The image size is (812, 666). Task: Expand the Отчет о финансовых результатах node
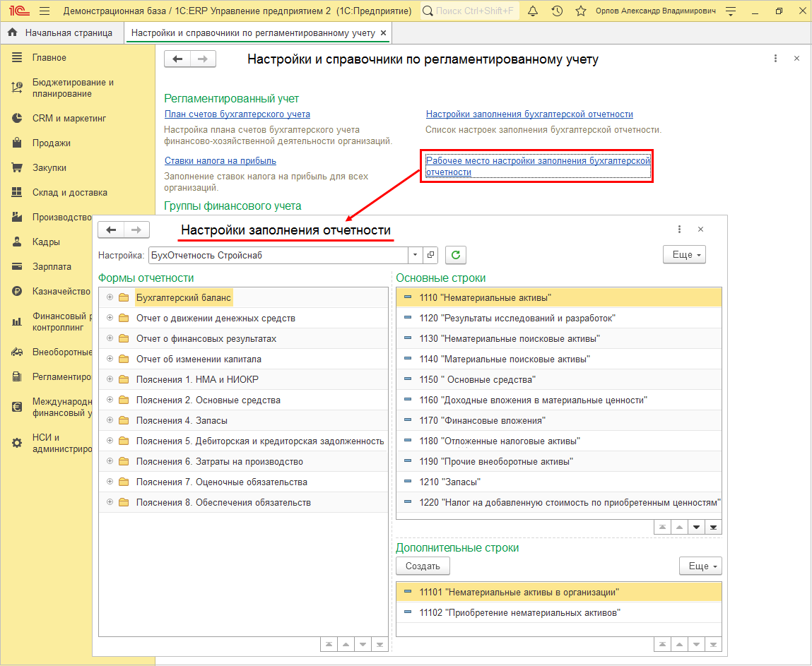[x=110, y=339]
